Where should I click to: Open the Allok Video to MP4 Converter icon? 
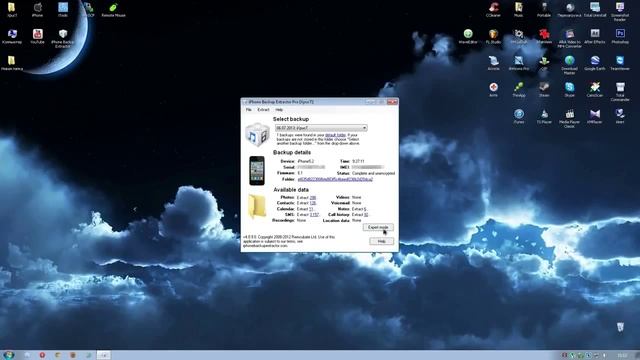click(x=569, y=38)
